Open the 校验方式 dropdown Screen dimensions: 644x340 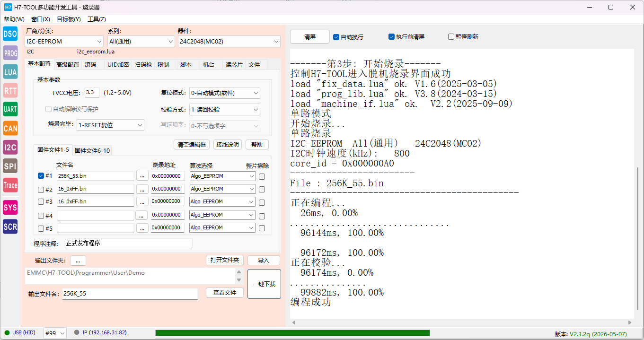click(x=224, y=109)
